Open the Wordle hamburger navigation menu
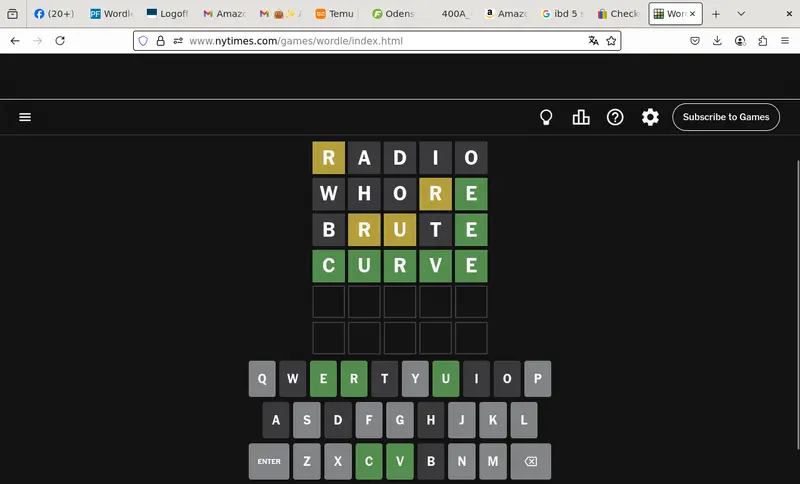 [25, 117]
